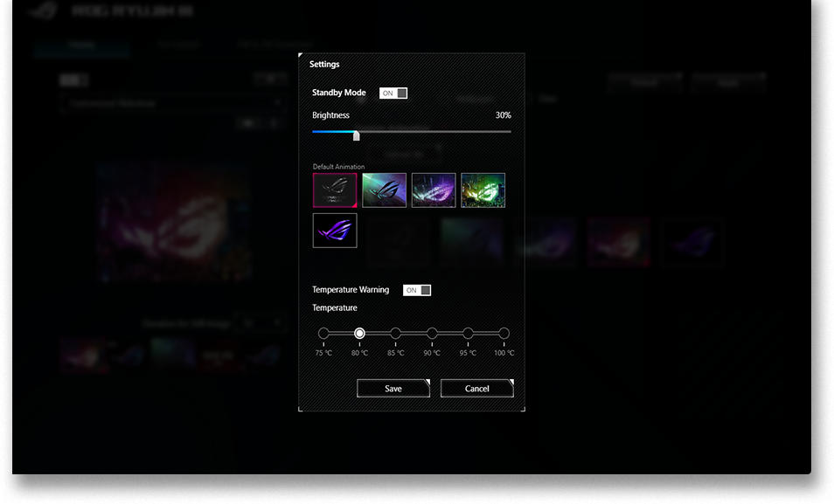The width and height of the screenshot is (834, 504).
Task: Click the Temperature label above the scale
Action: click(335, 307)
